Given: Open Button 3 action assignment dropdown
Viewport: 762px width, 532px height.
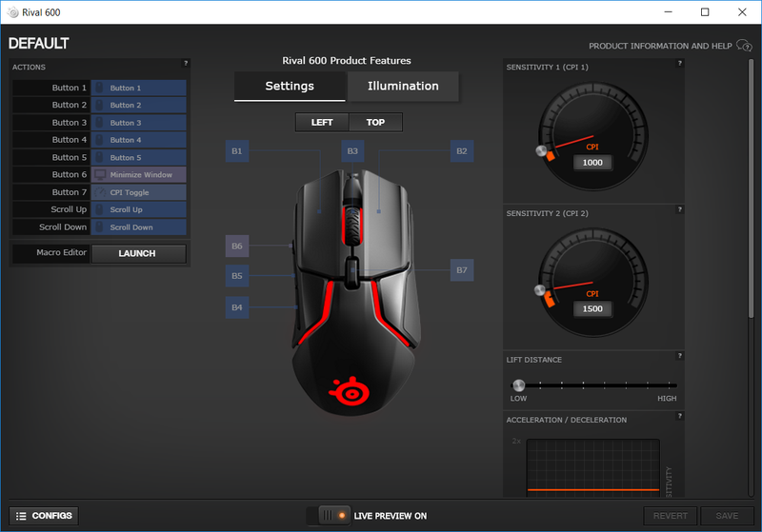Looking at the screenshot, I should pos(138,123).
